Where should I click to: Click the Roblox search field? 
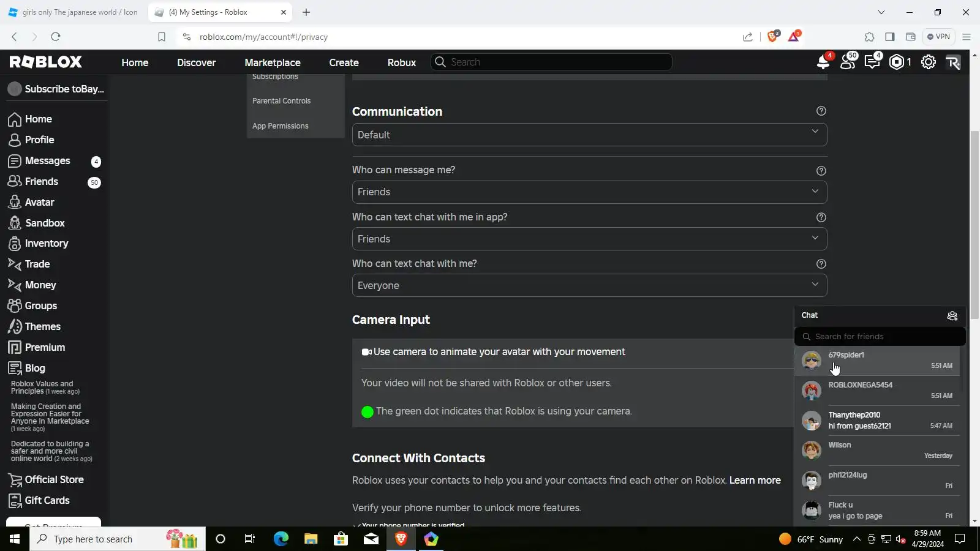tap(551, 62)
